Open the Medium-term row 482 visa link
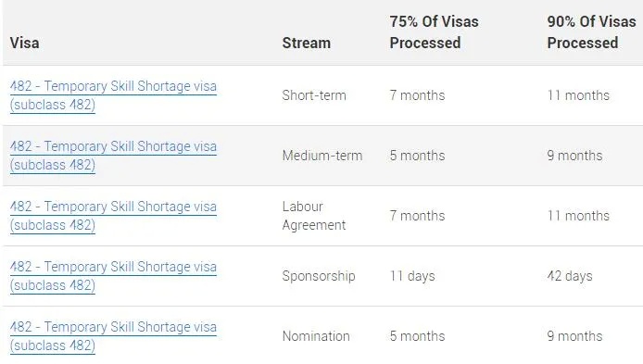 coord(113,156)
